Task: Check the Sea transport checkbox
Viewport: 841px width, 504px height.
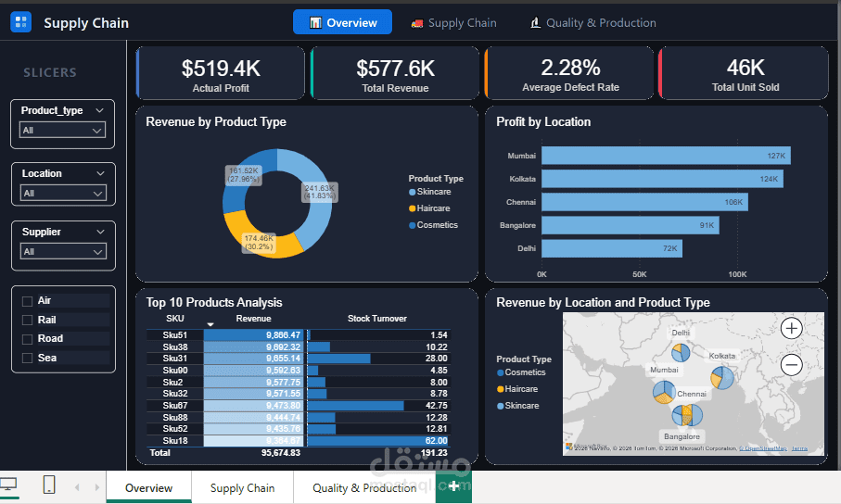Action: [x=28, y=359]
